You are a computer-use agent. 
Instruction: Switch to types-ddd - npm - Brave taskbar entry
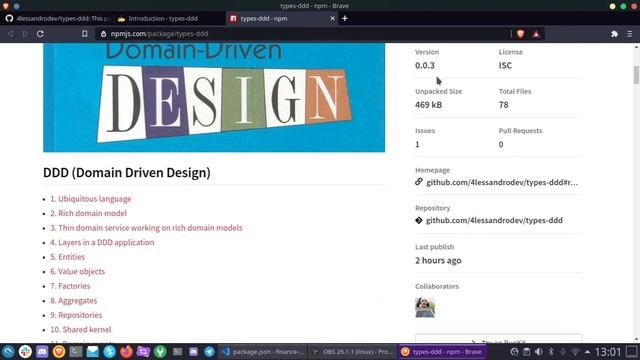[x=441, y=352]
